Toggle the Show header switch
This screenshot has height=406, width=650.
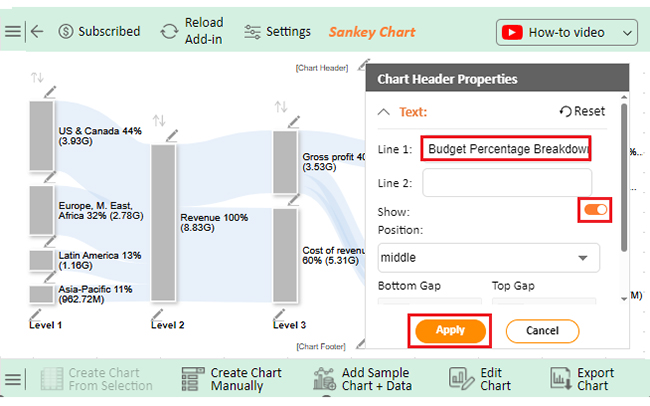pos(595,209)
